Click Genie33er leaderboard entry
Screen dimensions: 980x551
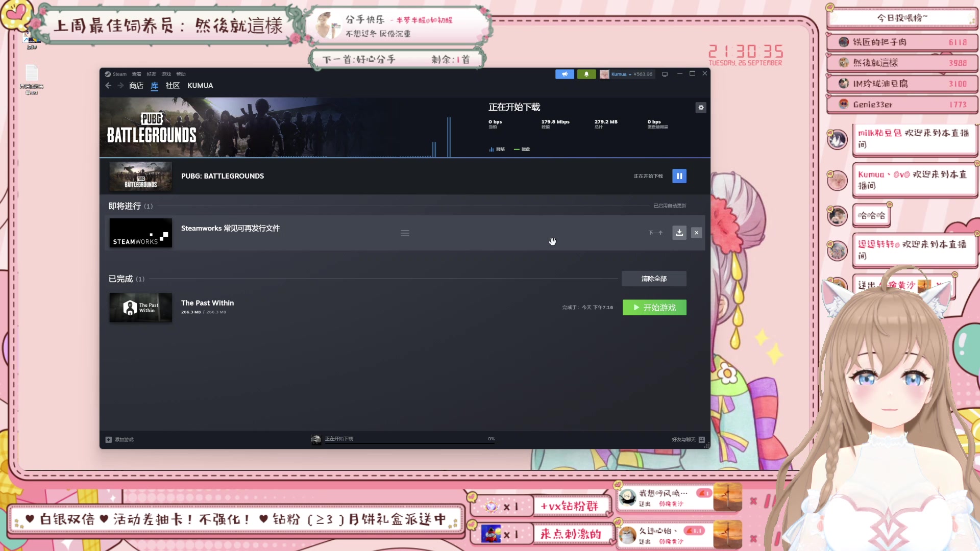coord(901,105)
